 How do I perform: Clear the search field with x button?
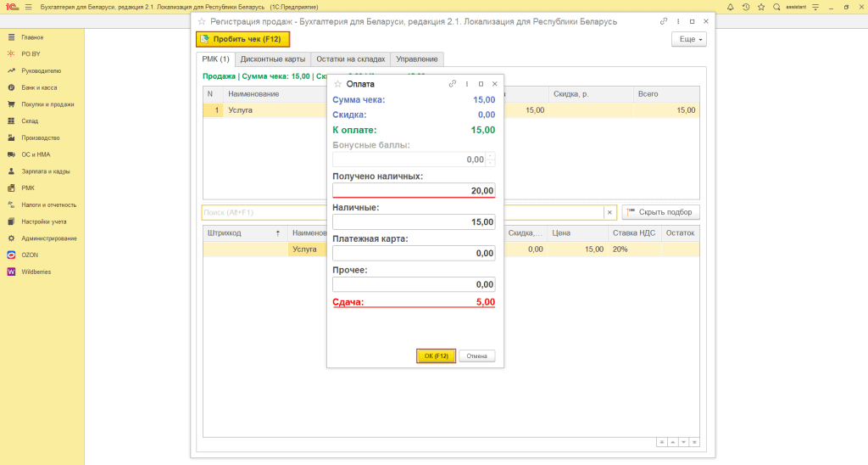[609, 212]
